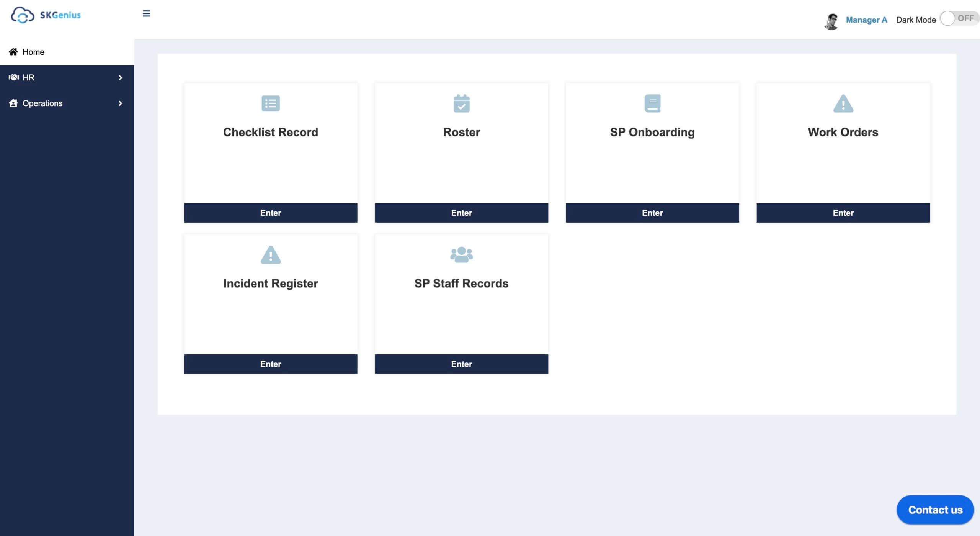The width and height of the screenshot is (980, 536).
Task: Click the Checklist Record list icon
Action: (270, 103)
